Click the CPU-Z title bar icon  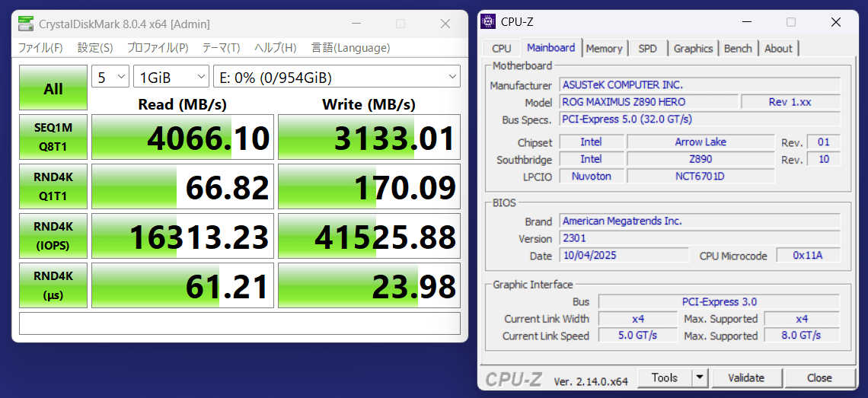click(x=489, y=22)
